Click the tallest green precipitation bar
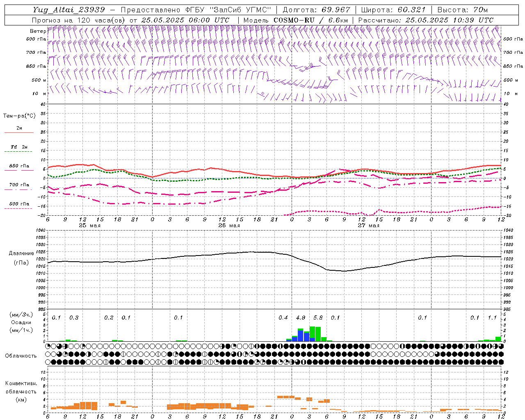The image size is (525, 420). pos(312,332)
